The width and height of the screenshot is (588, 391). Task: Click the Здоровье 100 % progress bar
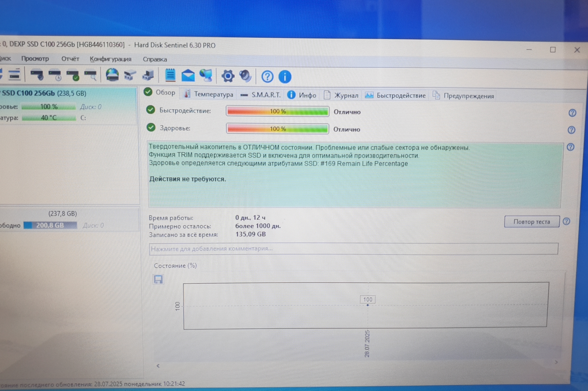click(x=278, y=129)
